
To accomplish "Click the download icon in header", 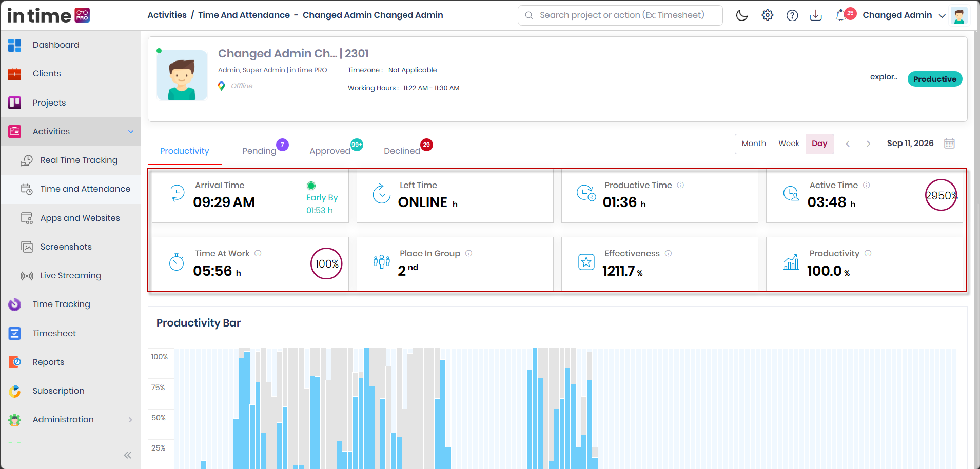I will click(x=816, y=15).
